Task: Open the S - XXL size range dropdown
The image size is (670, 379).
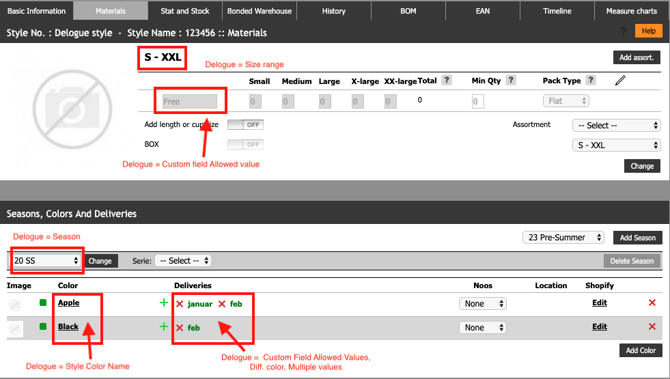Action: [616, 145]
